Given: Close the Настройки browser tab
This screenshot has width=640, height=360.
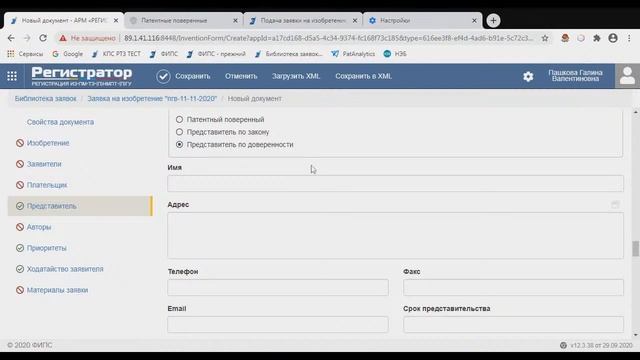Looking at the screenshot, I should 474,20.
